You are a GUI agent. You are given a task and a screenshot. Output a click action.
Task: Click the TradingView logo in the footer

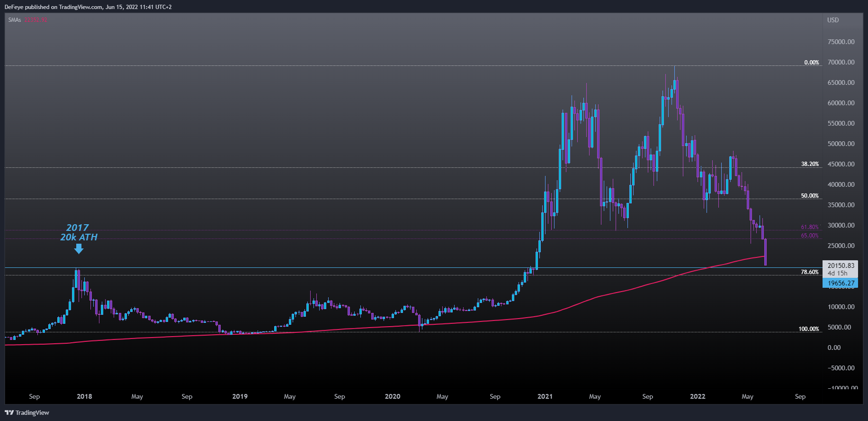click(x=27, y=412)
